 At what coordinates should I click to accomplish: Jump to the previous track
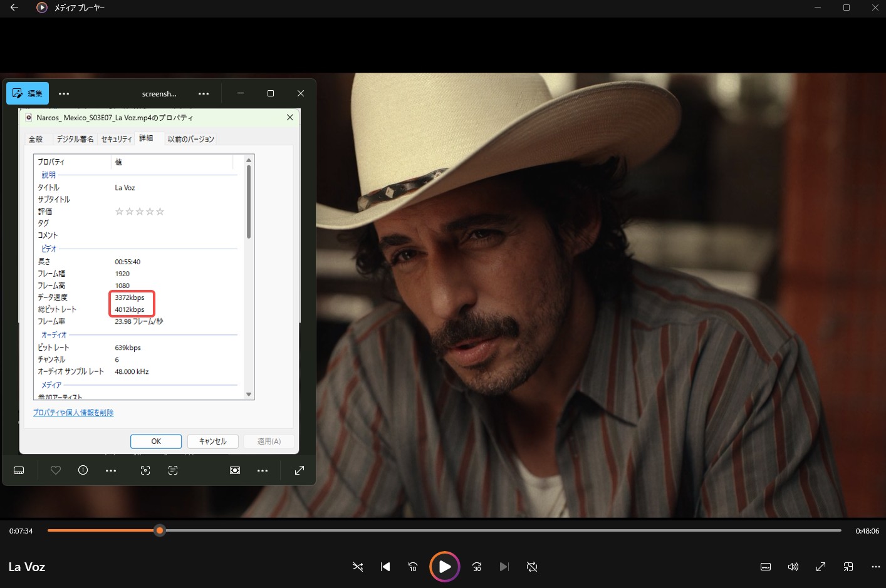click(x=385, y=567)
